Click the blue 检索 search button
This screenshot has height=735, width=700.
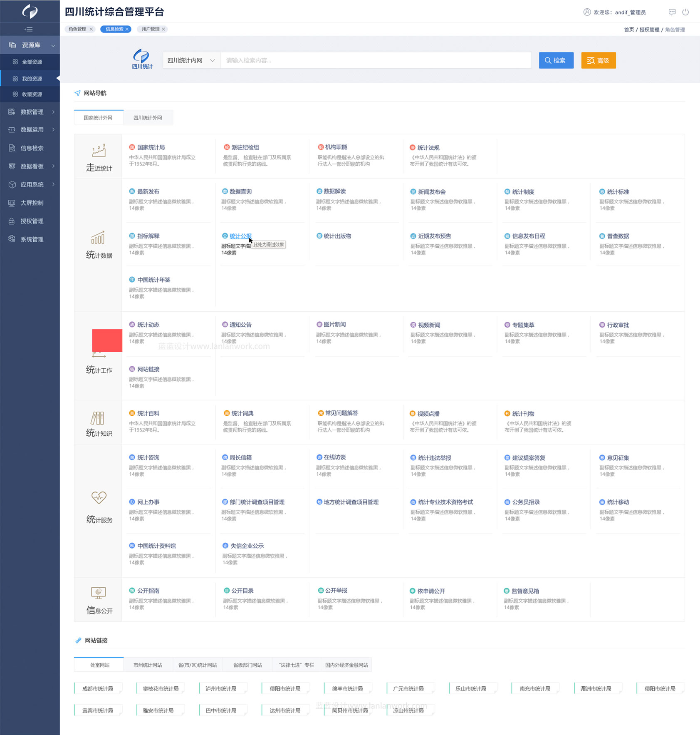tap(556, 60)
